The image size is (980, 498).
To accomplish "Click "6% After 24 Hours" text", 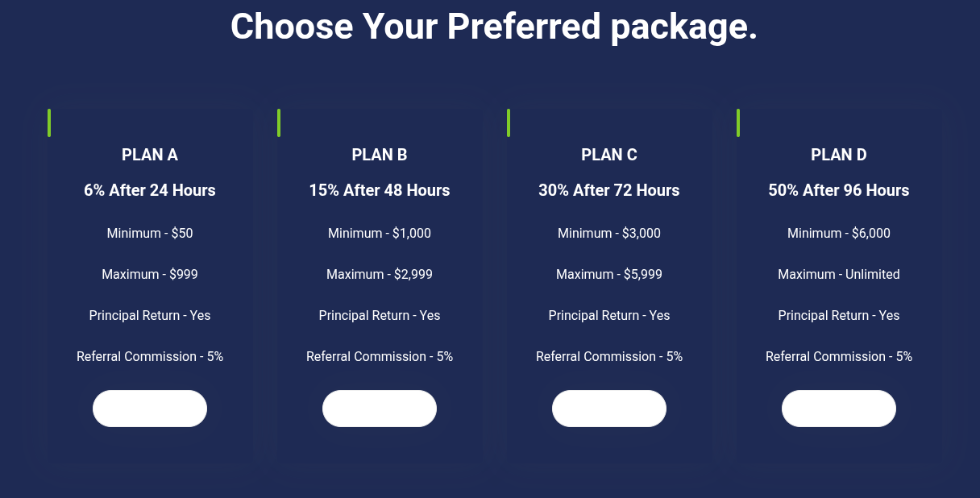I will tap(150, 191).
